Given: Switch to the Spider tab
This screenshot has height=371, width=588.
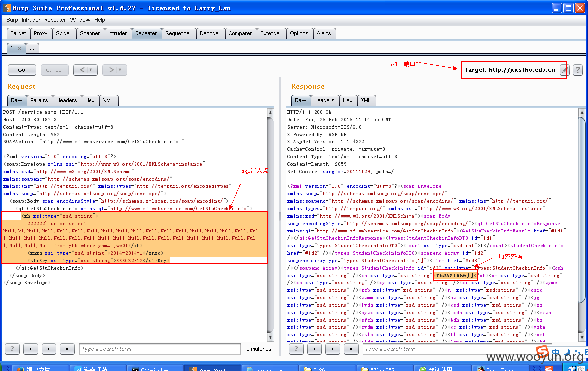Looking at the screenshot, I should (64, 33).
